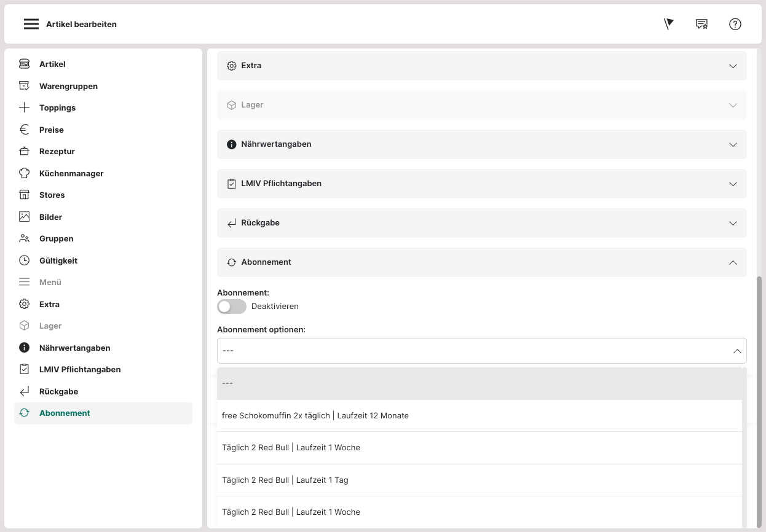Select free Schokomuffin 2x täglich option
Screen dimensions: 766x532
point(315,416)
